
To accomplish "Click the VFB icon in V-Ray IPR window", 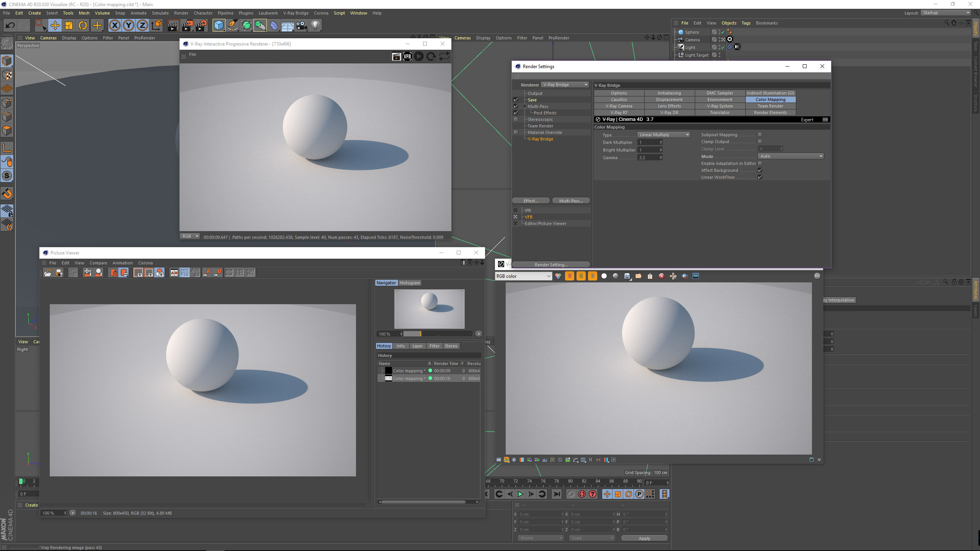I will (x=407, y=57).
